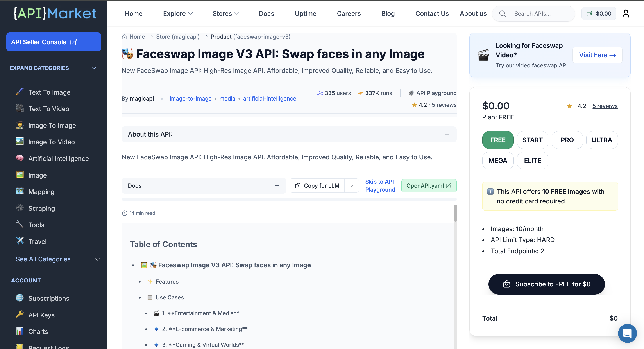The width and height of the screenshot is (644, 349).
Task: Collapse the About this API section
Action: point(447,134)
